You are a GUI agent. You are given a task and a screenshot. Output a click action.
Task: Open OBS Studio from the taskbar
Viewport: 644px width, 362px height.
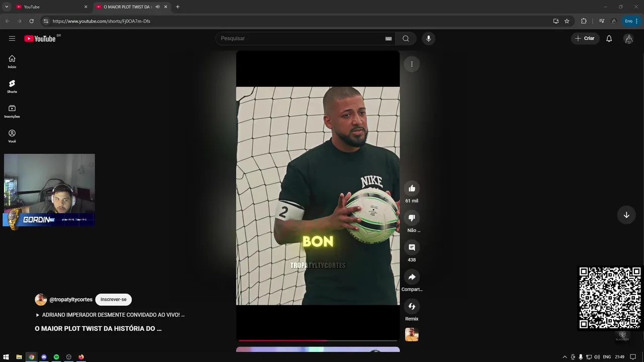pyautogui.click(x=69, y=357)
